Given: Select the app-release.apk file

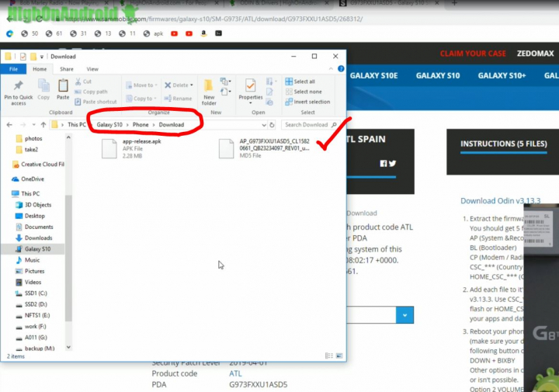Looking at the screenshot, I should (x=132, y=148).
